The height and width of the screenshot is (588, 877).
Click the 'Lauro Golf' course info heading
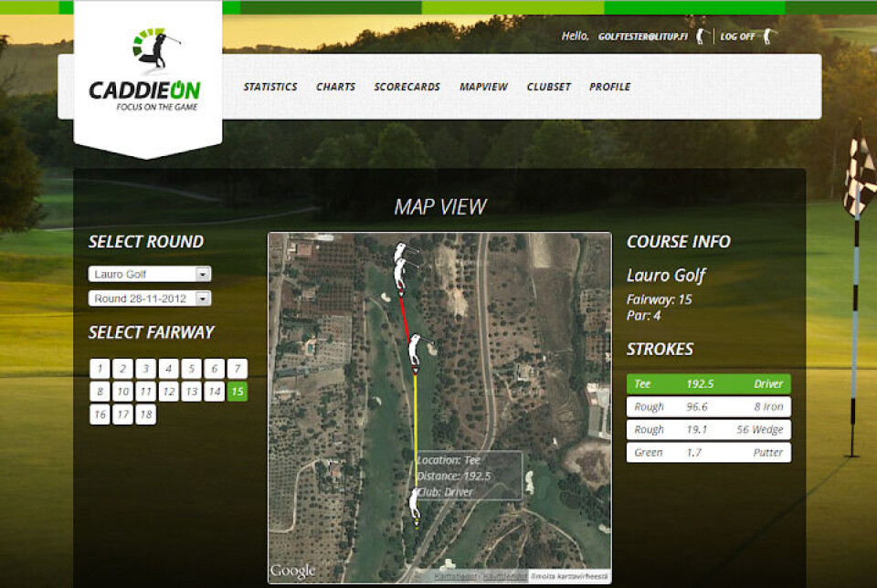pyautogui.click(x=666, y=276)
